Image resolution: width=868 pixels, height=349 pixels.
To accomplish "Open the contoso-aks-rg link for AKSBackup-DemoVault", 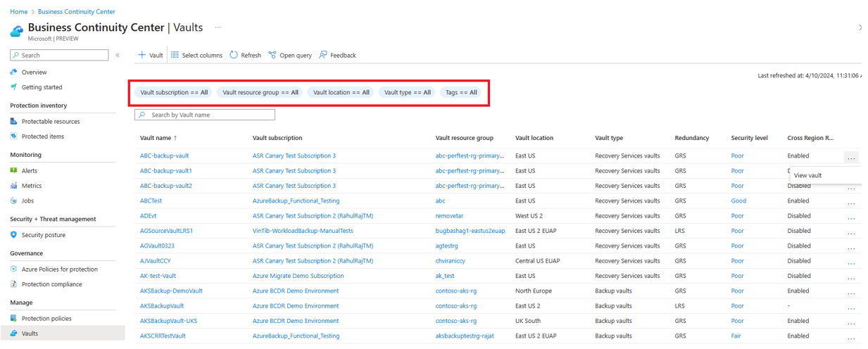I will coord(456,291).
